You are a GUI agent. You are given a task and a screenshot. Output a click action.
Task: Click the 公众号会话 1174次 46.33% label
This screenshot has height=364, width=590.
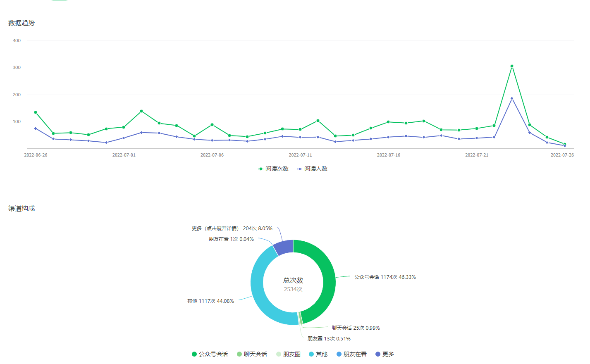(385, 277)
